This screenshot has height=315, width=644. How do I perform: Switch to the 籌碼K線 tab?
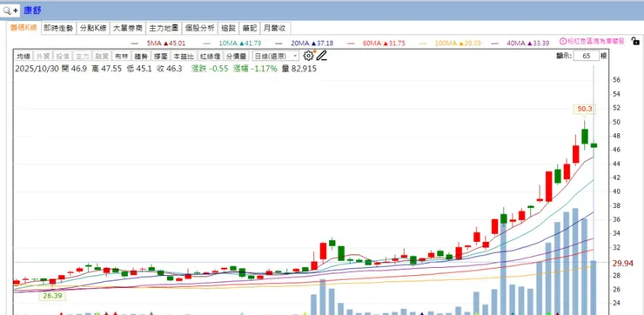tap(23, 28)
